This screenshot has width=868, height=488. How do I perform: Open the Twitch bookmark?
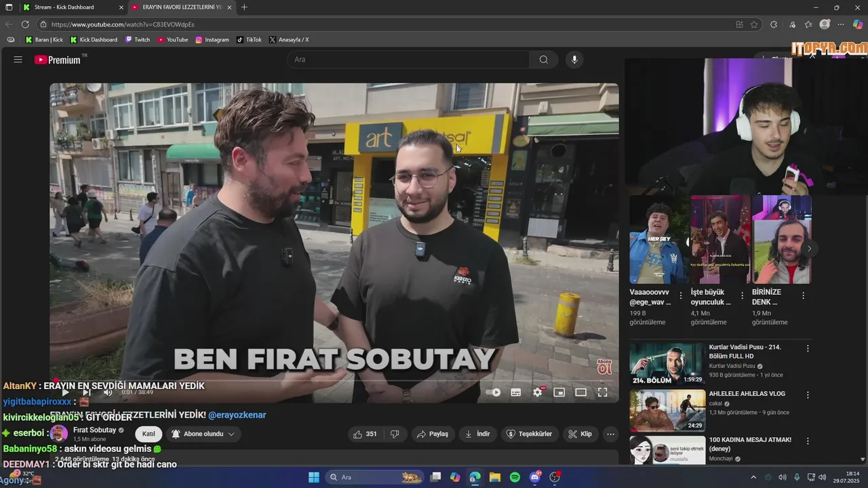138,40
